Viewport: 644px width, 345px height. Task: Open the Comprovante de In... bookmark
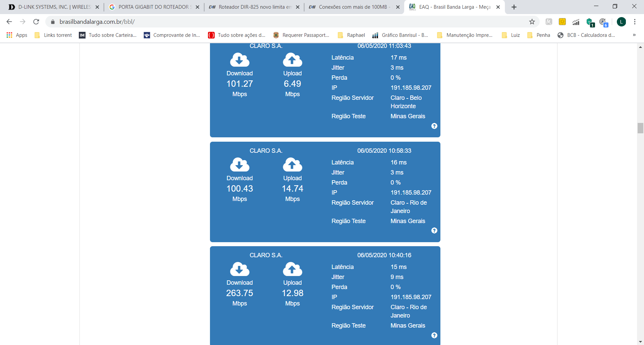pyautogui.click(x=172, y=35)
